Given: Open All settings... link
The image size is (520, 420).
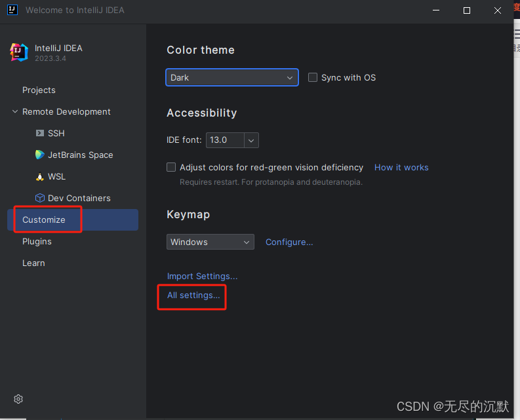Looking at the screenshot, I should 193,296.
